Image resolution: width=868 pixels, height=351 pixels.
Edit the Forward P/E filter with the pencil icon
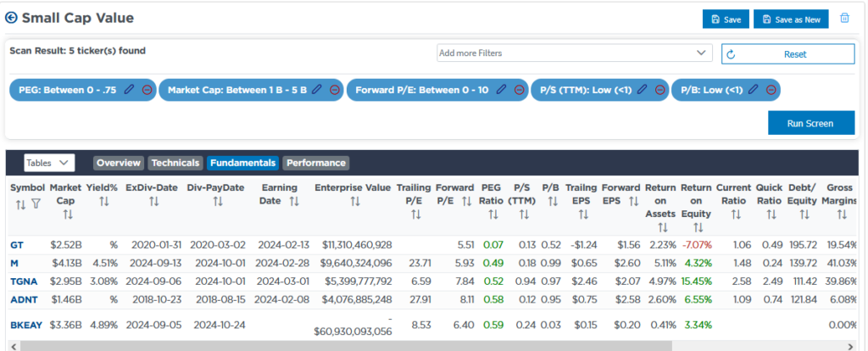501,90
